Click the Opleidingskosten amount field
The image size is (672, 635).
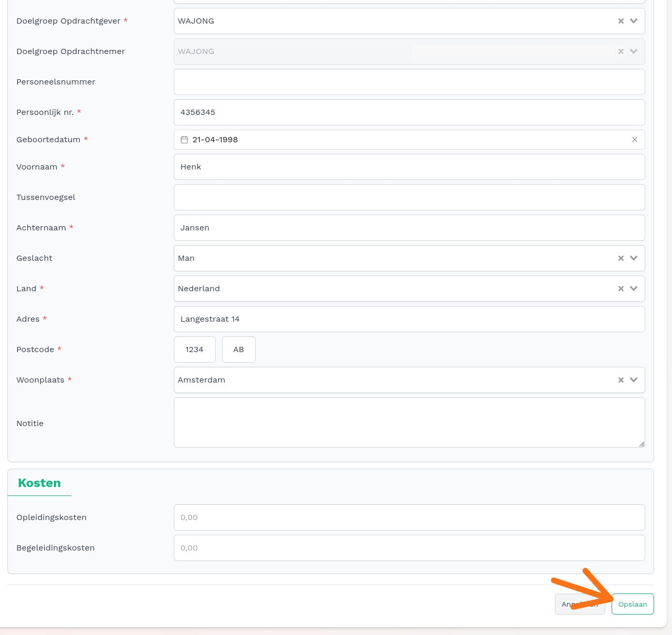[409, 517]
